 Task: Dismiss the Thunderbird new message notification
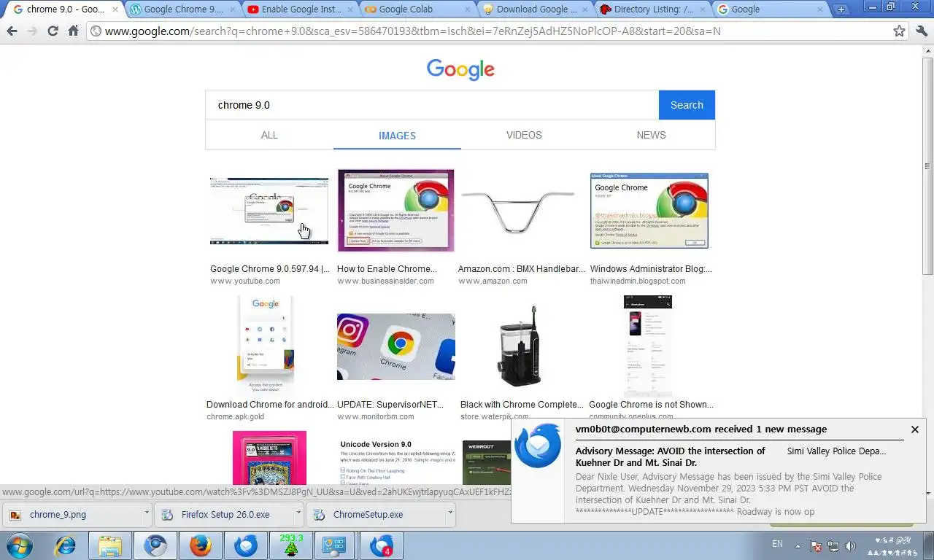click(914, 429)
